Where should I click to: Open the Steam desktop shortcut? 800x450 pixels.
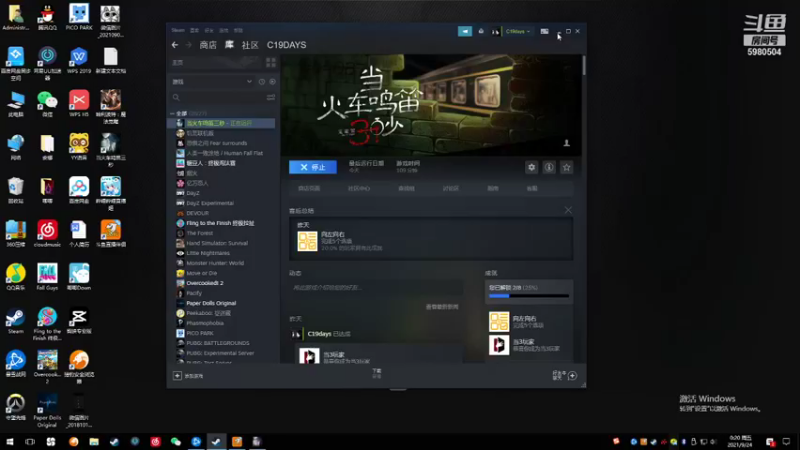coord(15,321)
